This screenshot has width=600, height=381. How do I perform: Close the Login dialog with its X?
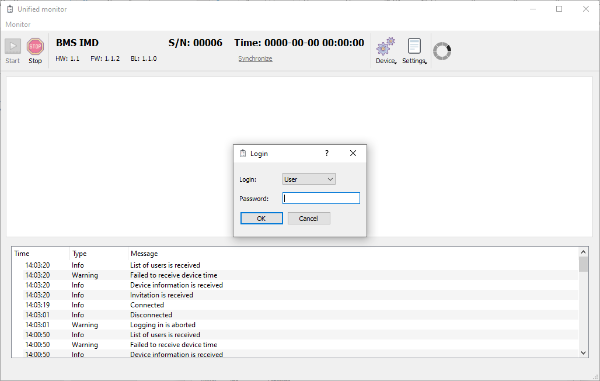pyautogui.click(x=353, y=153)
